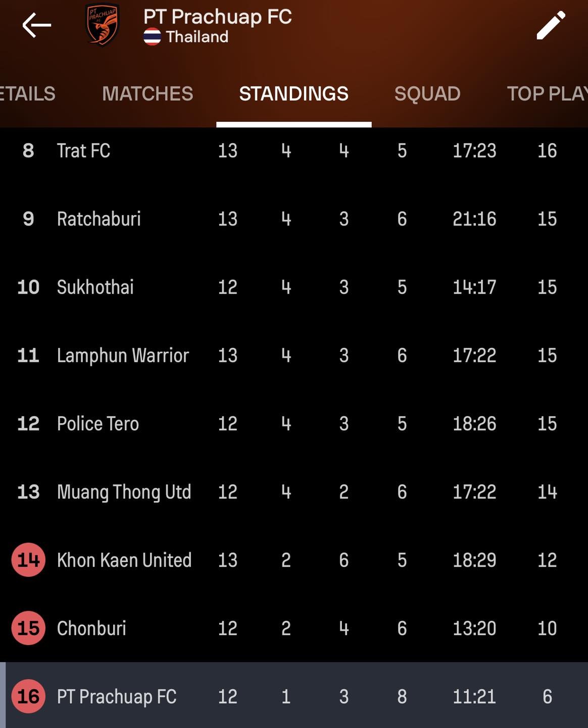The width and height of the screenshot is (588, 728).
Task: Tap the PT Prachuap club crest
Action: 102,25
